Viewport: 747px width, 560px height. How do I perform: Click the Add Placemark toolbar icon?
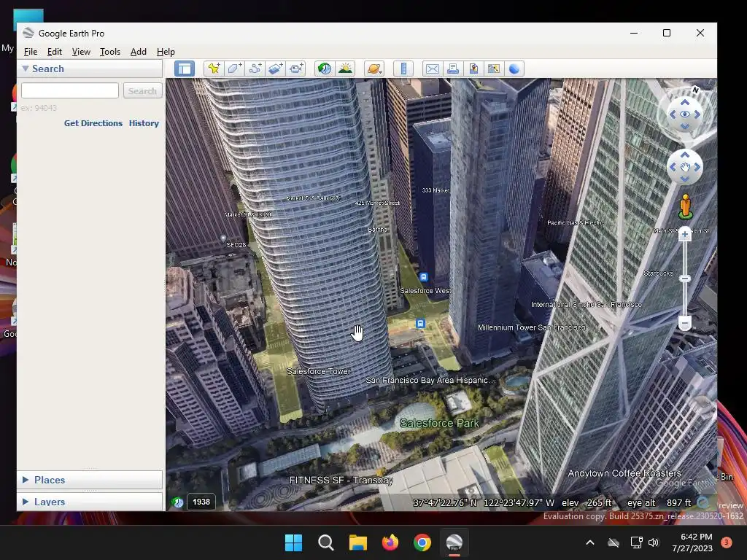pos(214,69)
